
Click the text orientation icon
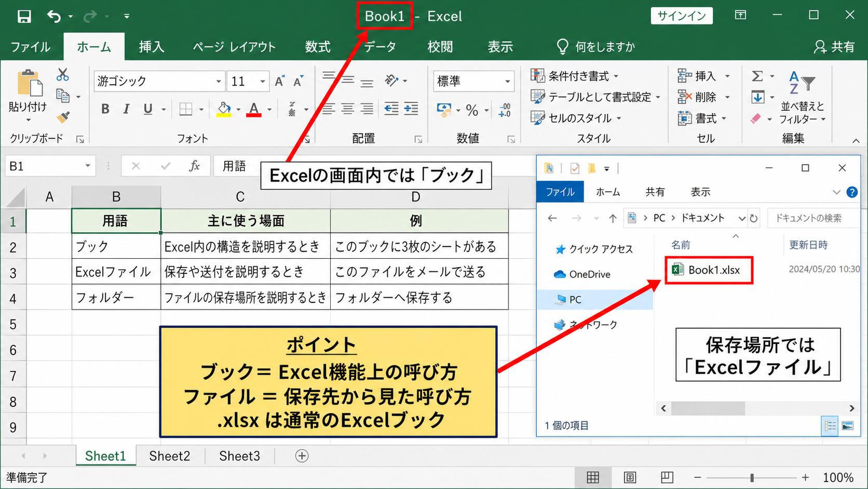click(391, 80)
